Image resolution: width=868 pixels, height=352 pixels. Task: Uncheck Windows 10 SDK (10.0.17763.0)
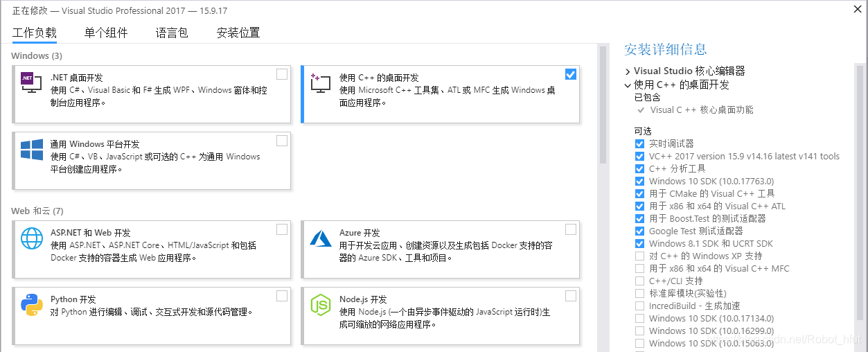[639, 181]
